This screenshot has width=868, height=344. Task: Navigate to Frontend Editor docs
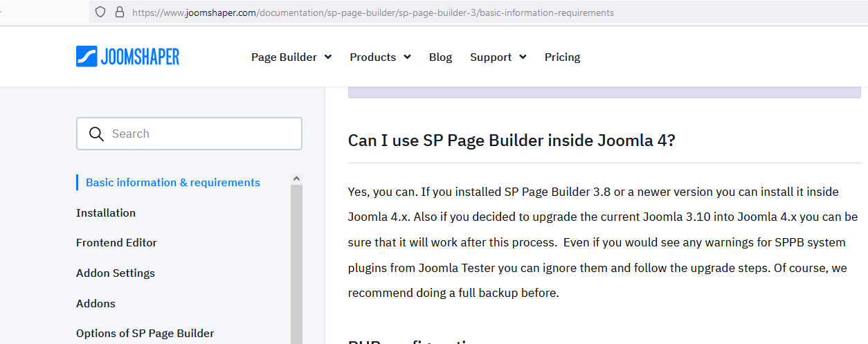click(116, 243)
